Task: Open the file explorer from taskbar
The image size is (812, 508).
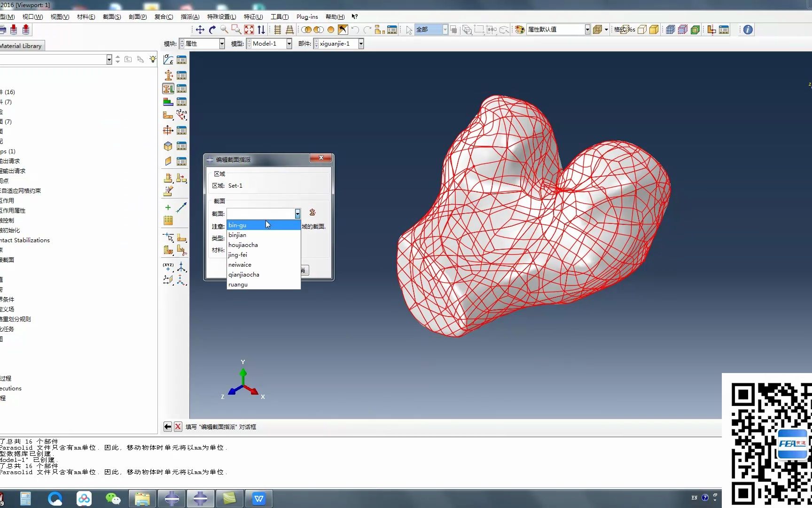Action: 142,499
